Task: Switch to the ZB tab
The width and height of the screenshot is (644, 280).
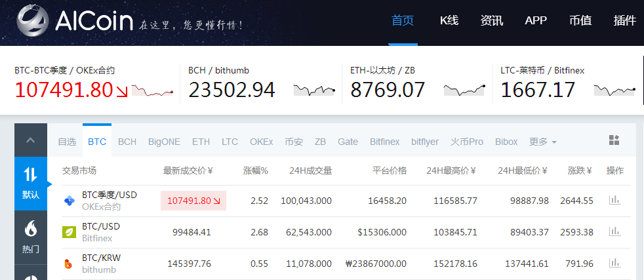Action: 320,142
